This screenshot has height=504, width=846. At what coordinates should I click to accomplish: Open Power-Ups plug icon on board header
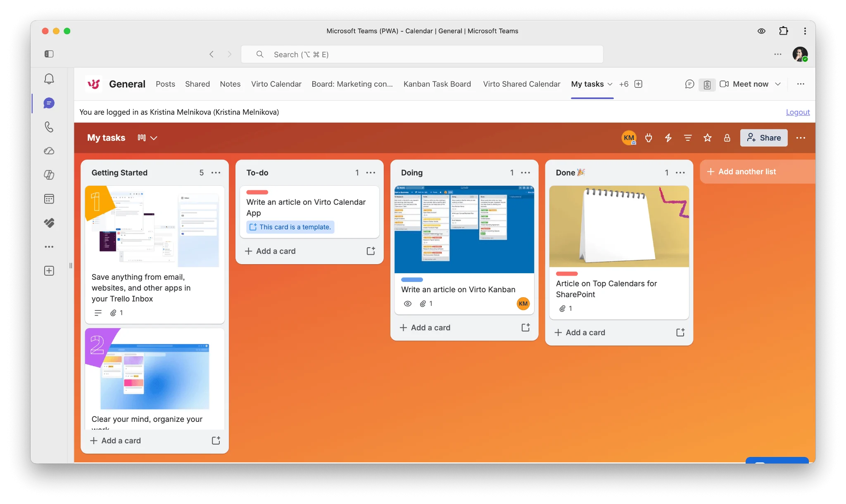[x=649, y=138]
